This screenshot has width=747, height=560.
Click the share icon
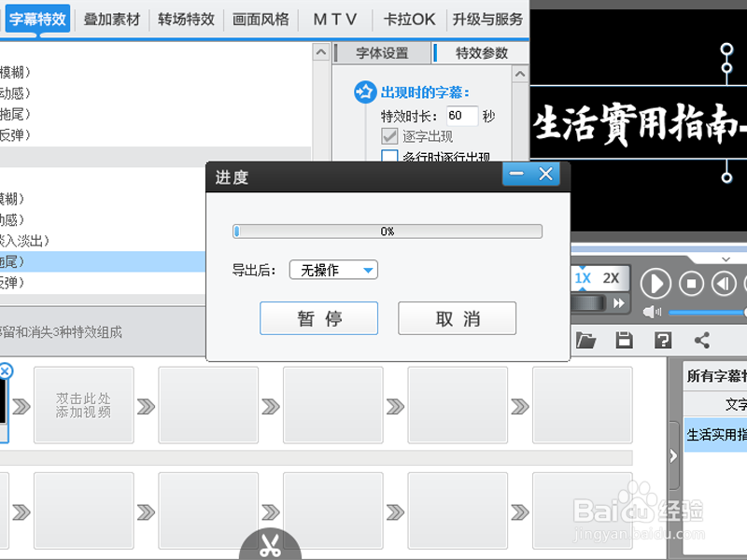pos(702,340)
